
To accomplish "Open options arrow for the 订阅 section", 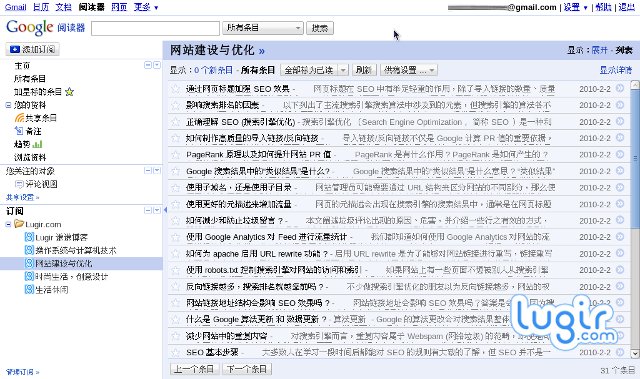I will pos(157,210).
